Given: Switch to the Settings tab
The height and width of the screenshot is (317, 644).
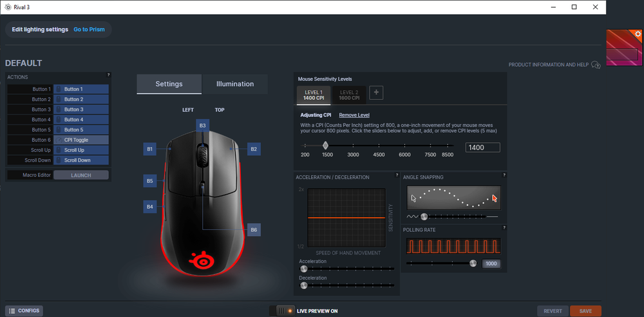Looking at the screenshot, I should pos(169,84).
